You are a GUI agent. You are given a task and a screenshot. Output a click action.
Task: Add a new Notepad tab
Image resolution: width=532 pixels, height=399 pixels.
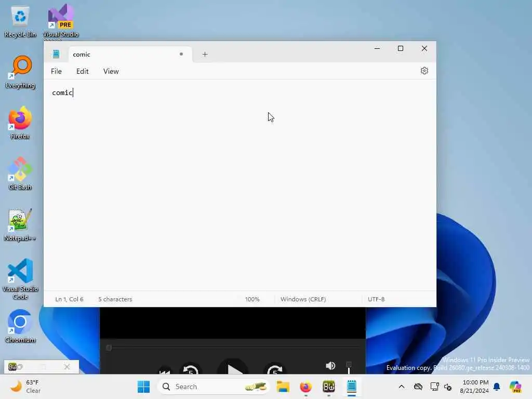pyautogui.click(x=205, y=54)
